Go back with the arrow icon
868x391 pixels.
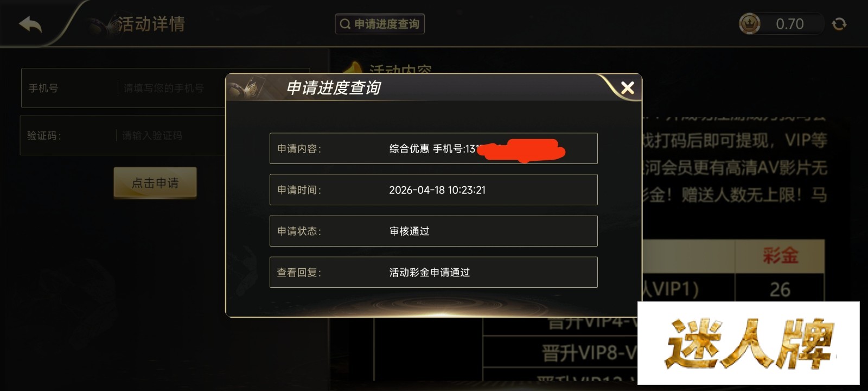tap(30, 24)
